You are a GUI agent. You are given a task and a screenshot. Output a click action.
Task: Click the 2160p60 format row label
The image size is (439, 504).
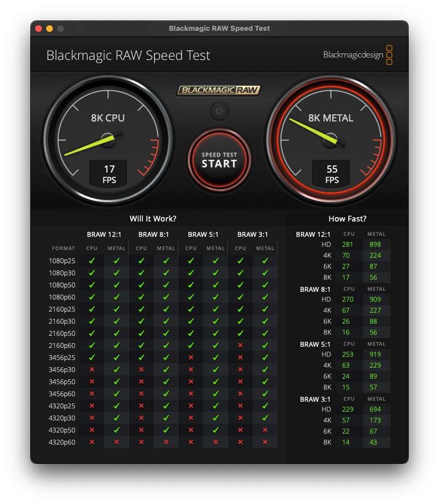[62, 345]
